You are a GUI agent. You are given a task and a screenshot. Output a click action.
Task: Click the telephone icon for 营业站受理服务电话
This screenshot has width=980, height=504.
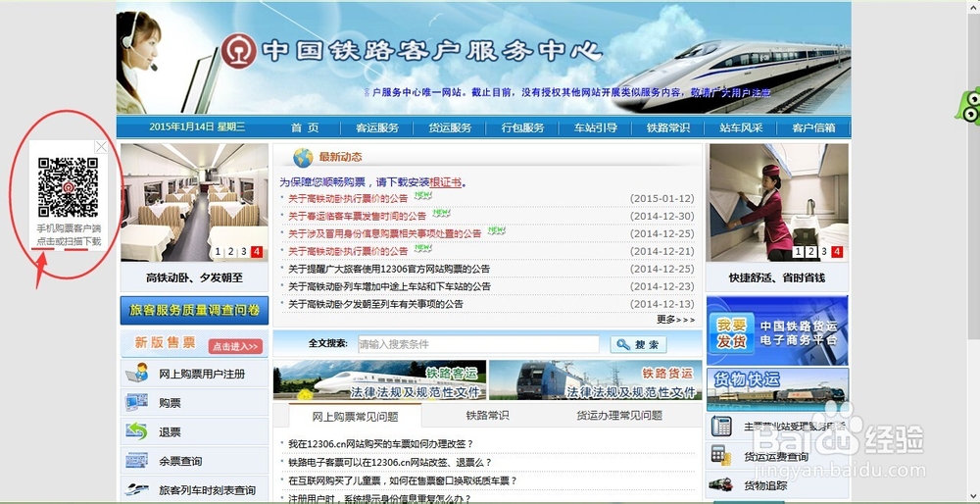click(x=721, y=426)
